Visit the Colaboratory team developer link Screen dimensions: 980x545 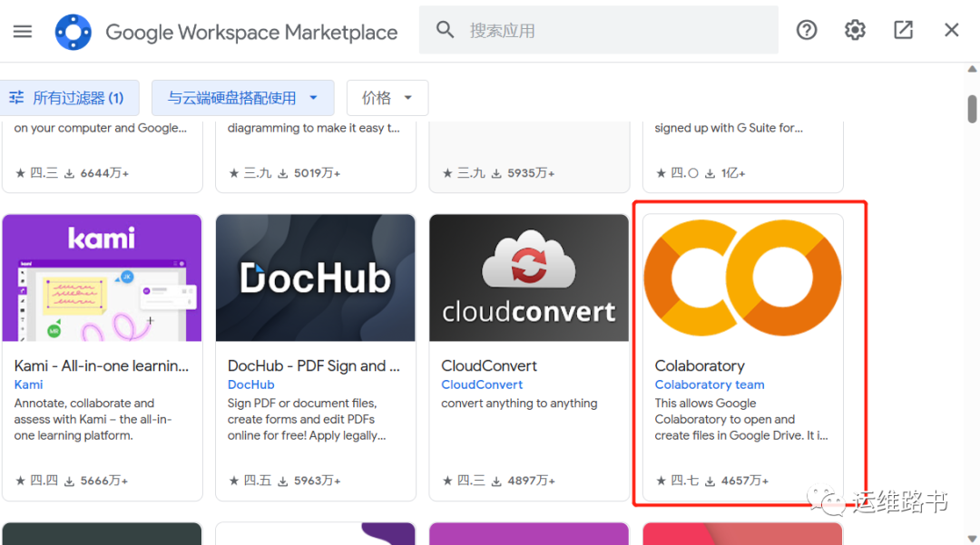(x=710, y=384)
